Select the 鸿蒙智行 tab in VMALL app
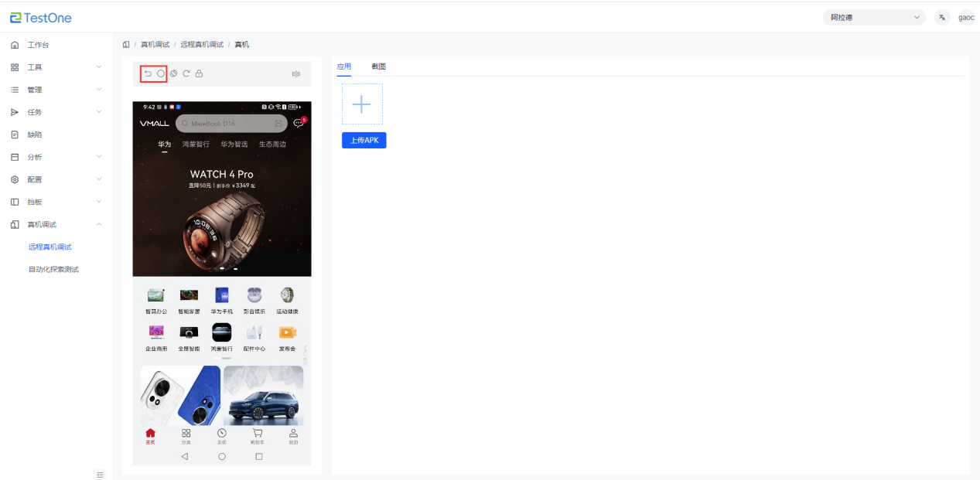 click(196, 144)
